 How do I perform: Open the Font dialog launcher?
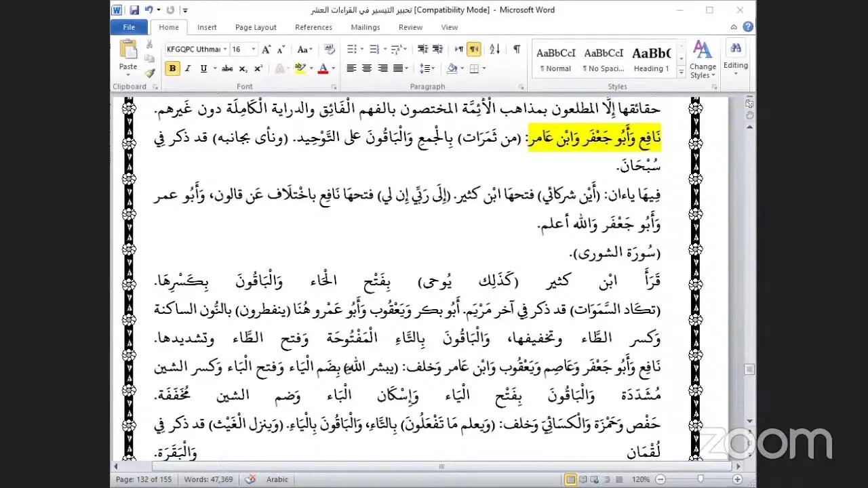tap(334, 87)
